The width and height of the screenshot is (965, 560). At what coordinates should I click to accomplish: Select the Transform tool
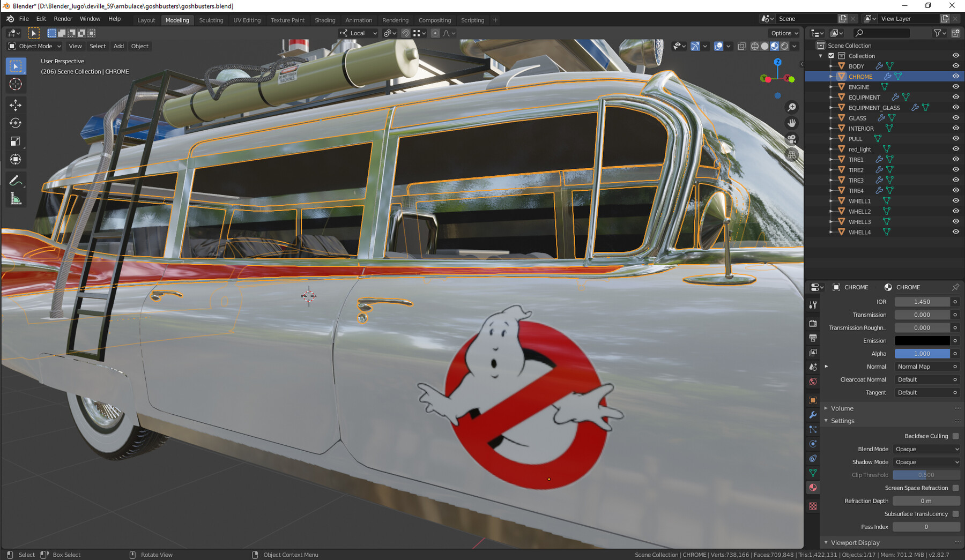click(x=16, y=160)
